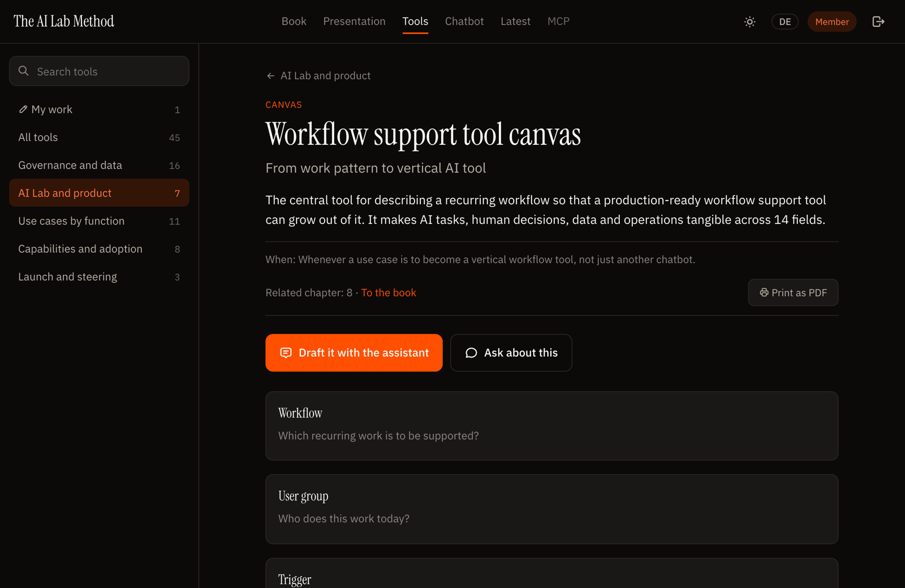
Task: Click the Trigger canvas field card
Action: coord(552,573)
